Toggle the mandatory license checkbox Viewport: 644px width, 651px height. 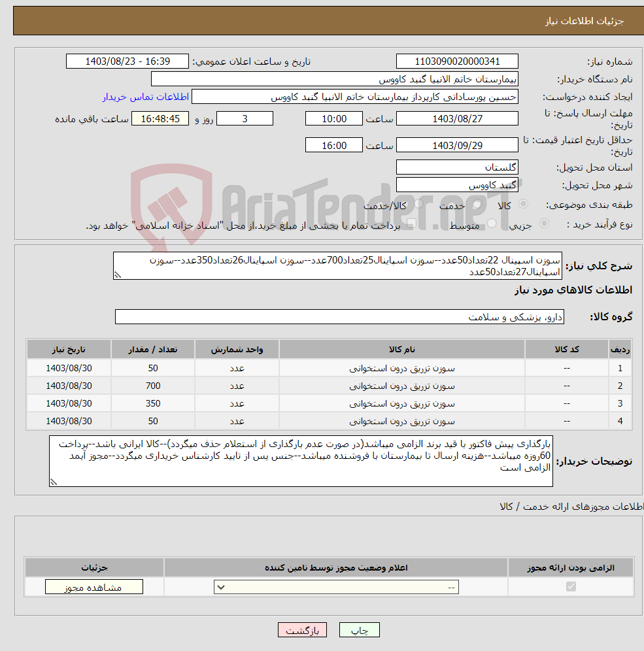[x=571, y=587]
